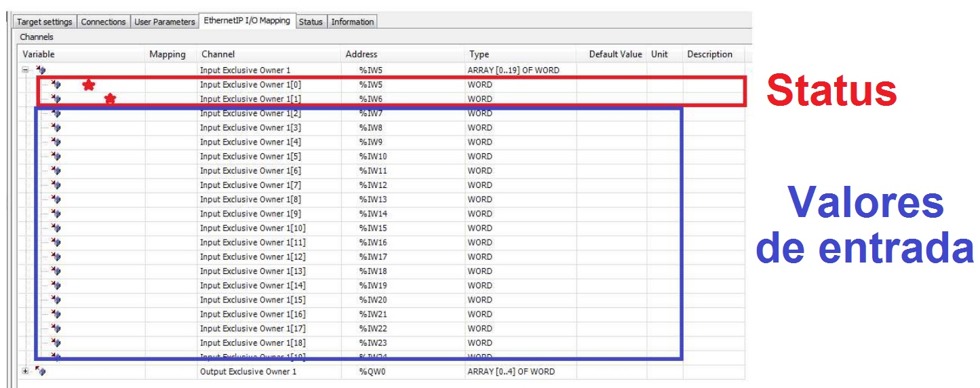This screenshot has height=388, width=980.
Task: Click variable icon in Input Exclusive Owner 1[16] row
Action: [x=56, y=314]
